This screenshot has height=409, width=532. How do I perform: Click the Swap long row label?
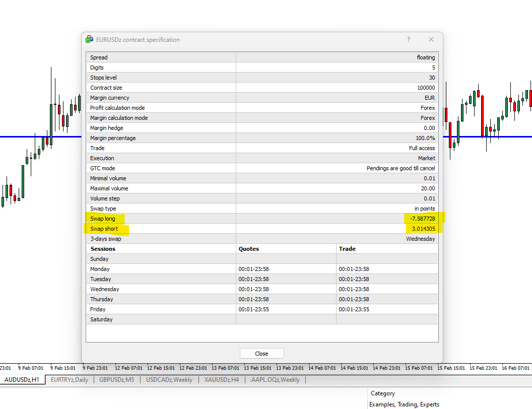point(102,219)
